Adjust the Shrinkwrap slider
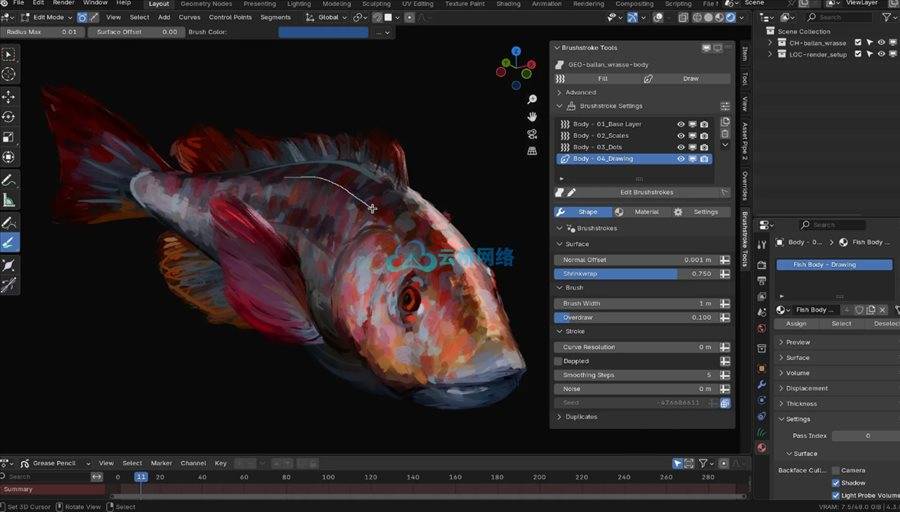The image size is (900, 512). (637, 274)
